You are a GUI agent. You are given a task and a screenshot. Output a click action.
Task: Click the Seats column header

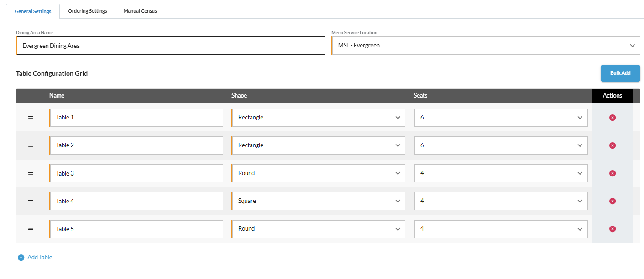point(420,96)
